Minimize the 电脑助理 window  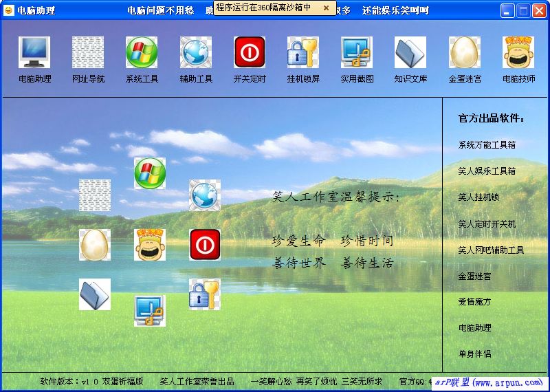click(x=507, y=10)
